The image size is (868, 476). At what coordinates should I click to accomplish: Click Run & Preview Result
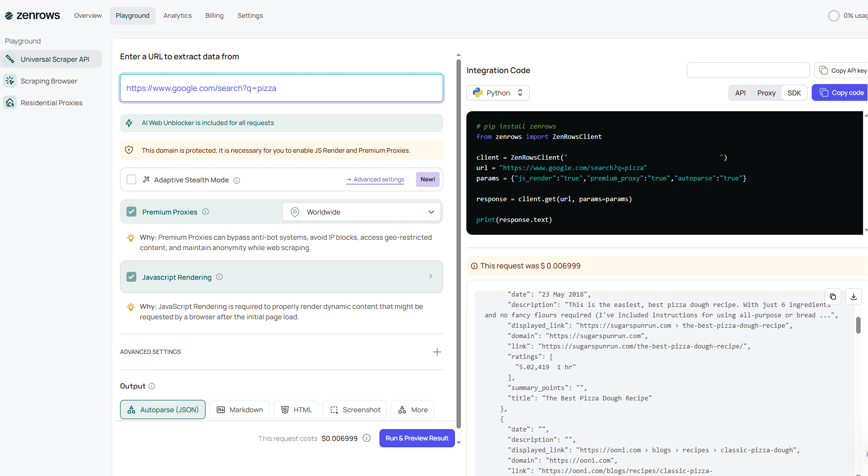417,438
